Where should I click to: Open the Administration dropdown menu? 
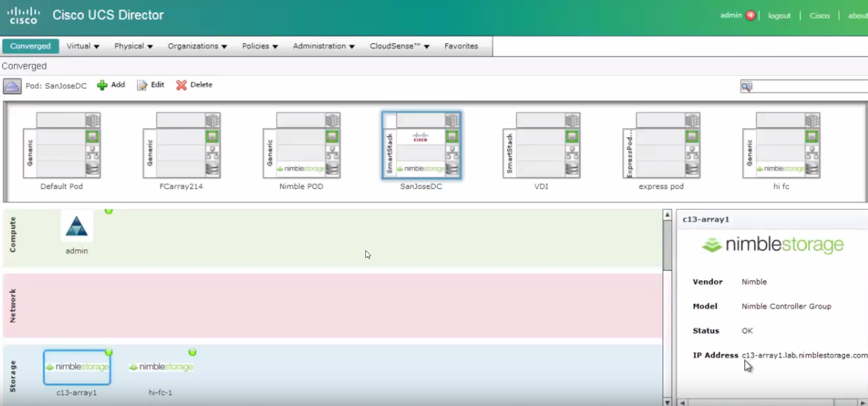324,46
